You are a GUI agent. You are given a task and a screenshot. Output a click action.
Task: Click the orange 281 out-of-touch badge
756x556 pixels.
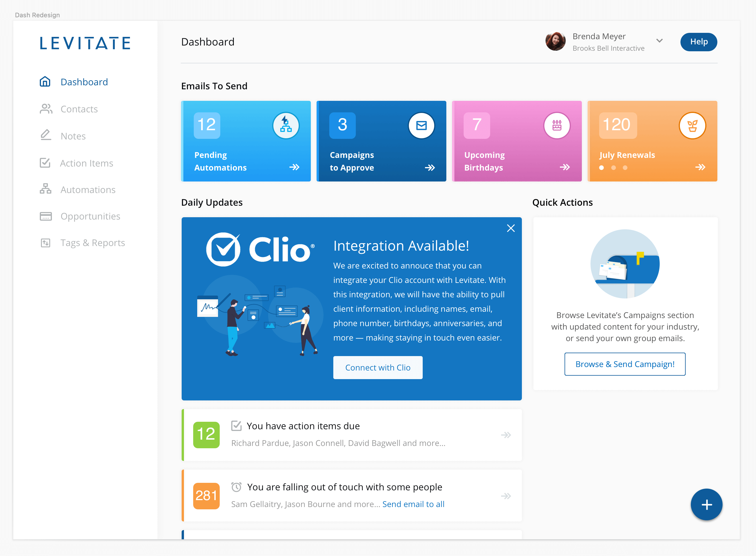pos(206,496)
